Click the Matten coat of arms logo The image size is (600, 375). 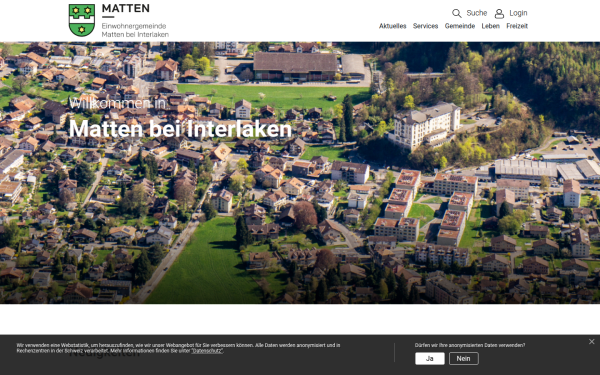click(x=82, y=20)
